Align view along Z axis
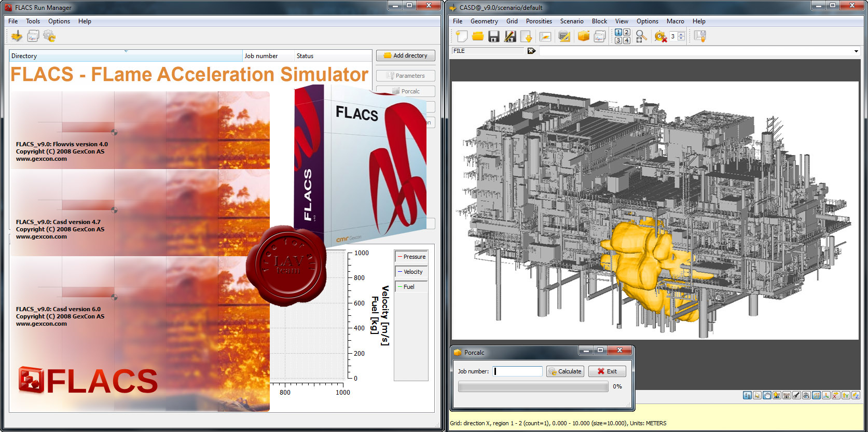 [856, 395]
